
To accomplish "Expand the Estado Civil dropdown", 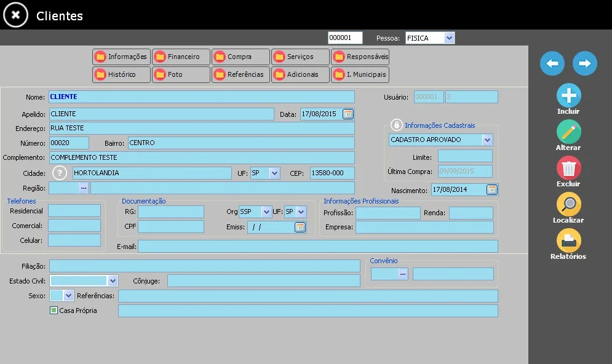I will [x=113, y=280].
